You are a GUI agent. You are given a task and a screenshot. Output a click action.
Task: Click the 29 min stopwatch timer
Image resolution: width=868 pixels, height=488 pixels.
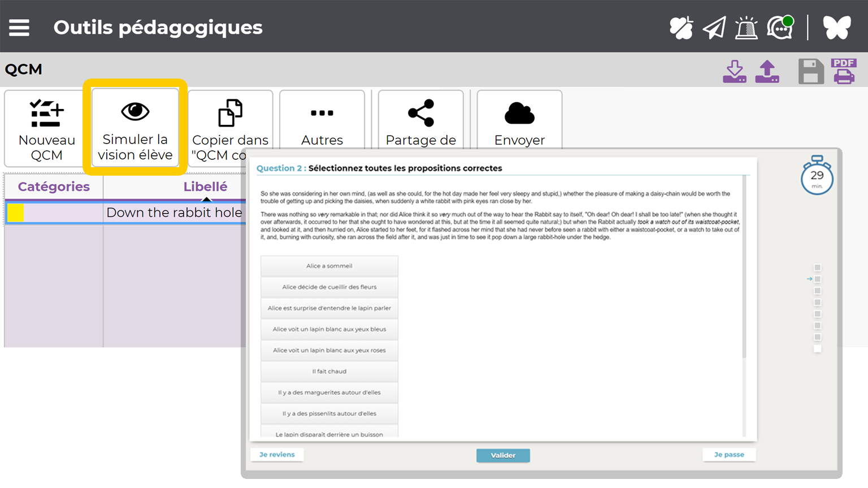(x=817, y=175)
